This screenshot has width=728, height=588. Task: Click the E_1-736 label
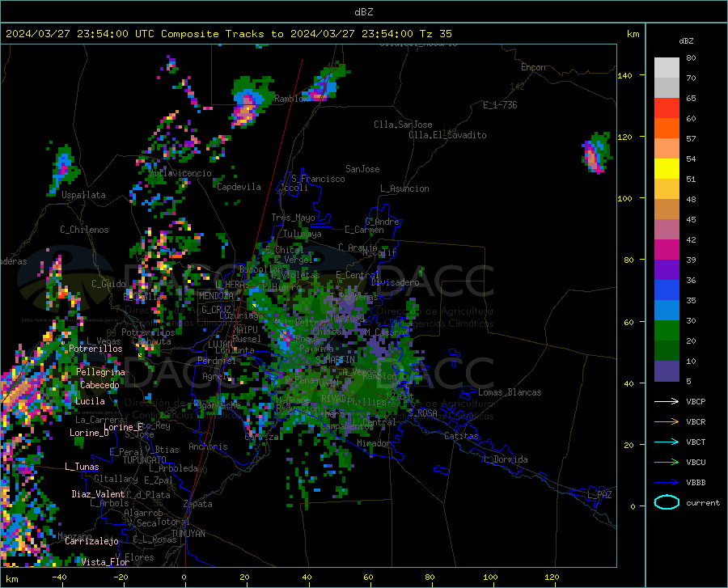[x=500, y=105]
